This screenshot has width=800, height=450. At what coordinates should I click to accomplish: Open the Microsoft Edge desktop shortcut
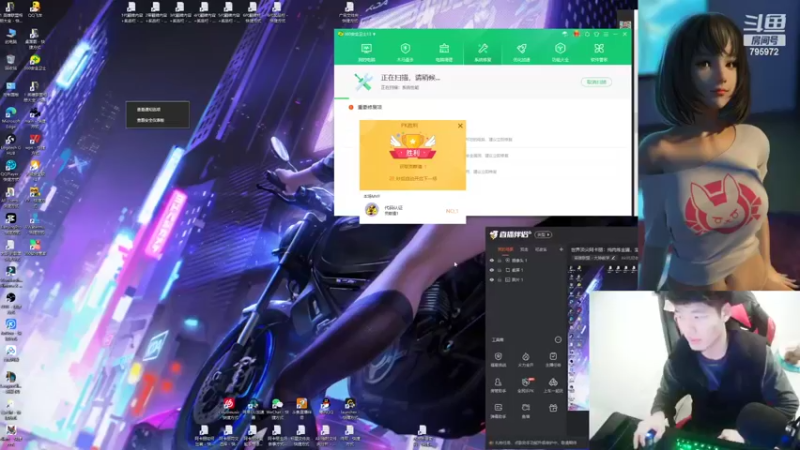pyautogui.click(x=11, y=116)
